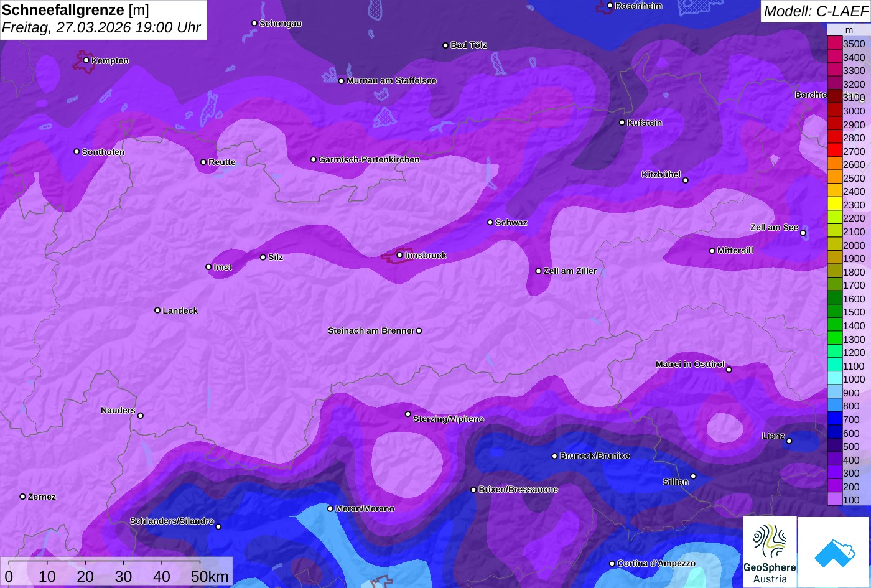Viewport: 871px width, 588px height.
Task: Click the legend value 3000
Action: click(x=854, y=111)
